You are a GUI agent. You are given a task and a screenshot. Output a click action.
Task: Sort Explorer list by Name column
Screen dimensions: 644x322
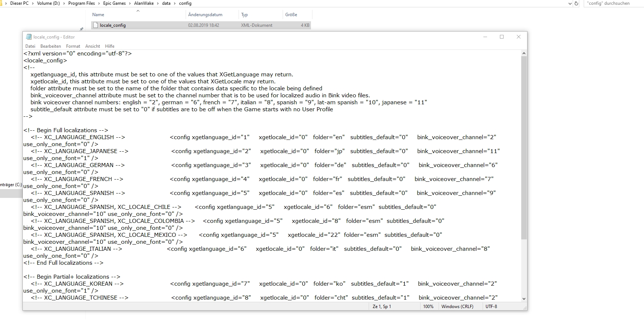tap(98, 15)
